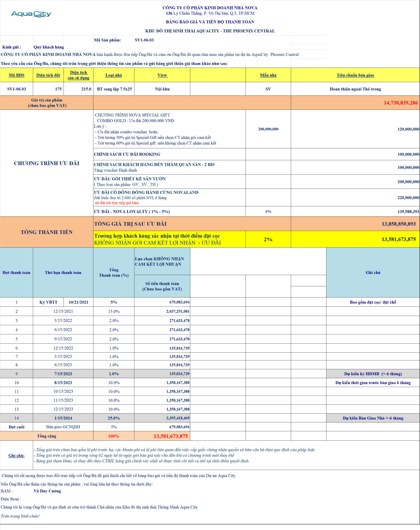Click the 'Mã BĐS' column header
Viewport: 420px width, 530px height.
[x=17, y=75]
